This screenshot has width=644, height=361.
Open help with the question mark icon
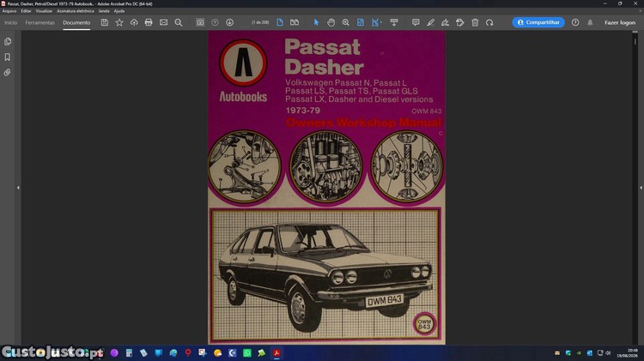click(575, 22)
